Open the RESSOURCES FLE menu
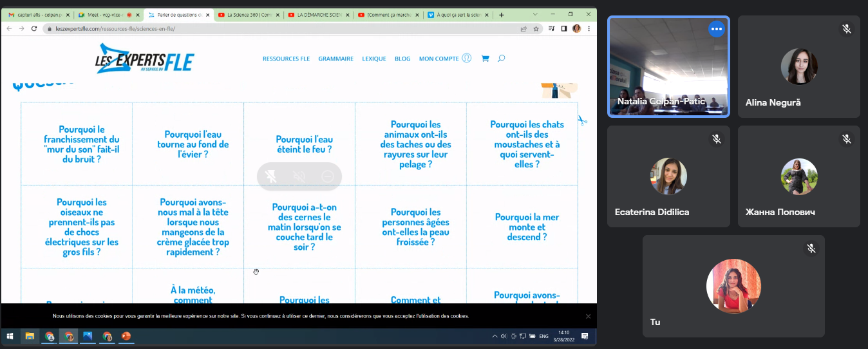 [x=286, y=59]
